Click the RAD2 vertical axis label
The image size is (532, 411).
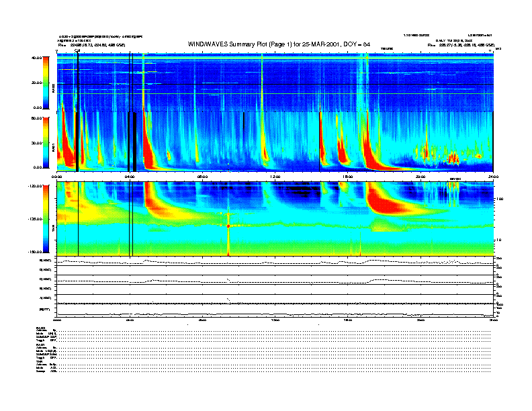point(53,87)
